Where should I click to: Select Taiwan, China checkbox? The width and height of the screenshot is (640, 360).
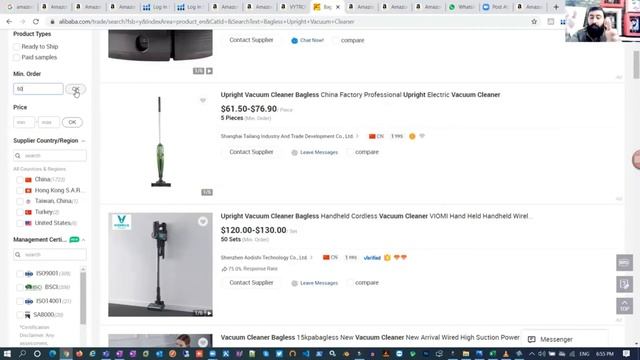20,201
